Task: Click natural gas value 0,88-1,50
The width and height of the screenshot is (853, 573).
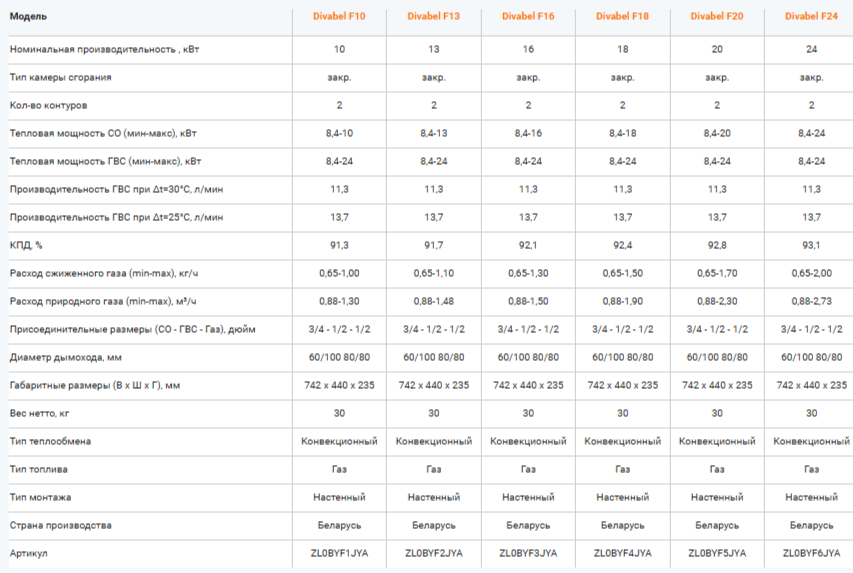Action: pyautogui.click(x=528, y=301)
